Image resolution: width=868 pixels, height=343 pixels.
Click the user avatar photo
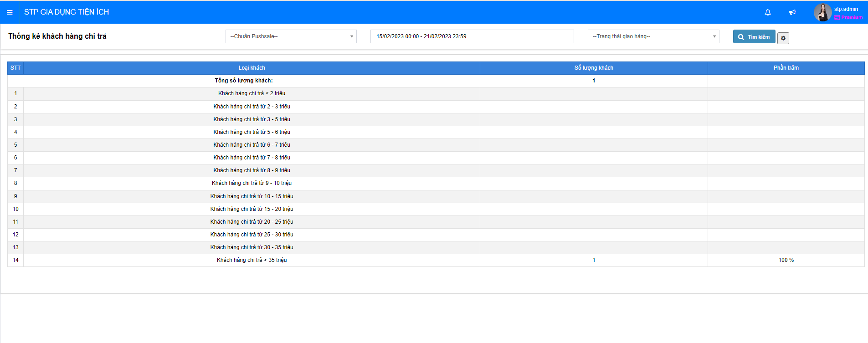point(822,12)
